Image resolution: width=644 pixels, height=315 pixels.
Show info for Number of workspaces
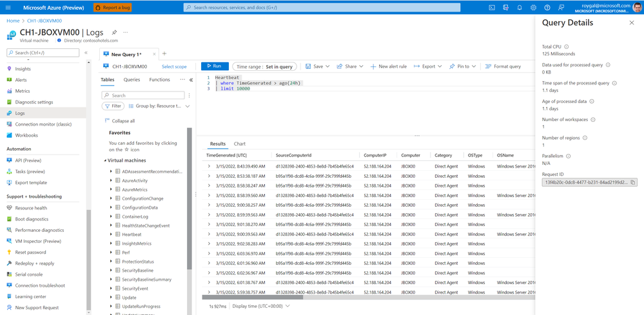[x=593, y=120]
